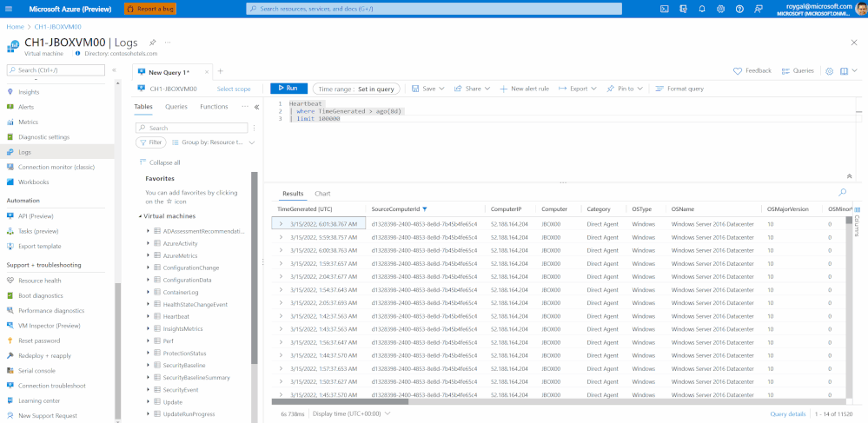
Task: Add a new query tab with plus
Action: click(x=221, y=71)
